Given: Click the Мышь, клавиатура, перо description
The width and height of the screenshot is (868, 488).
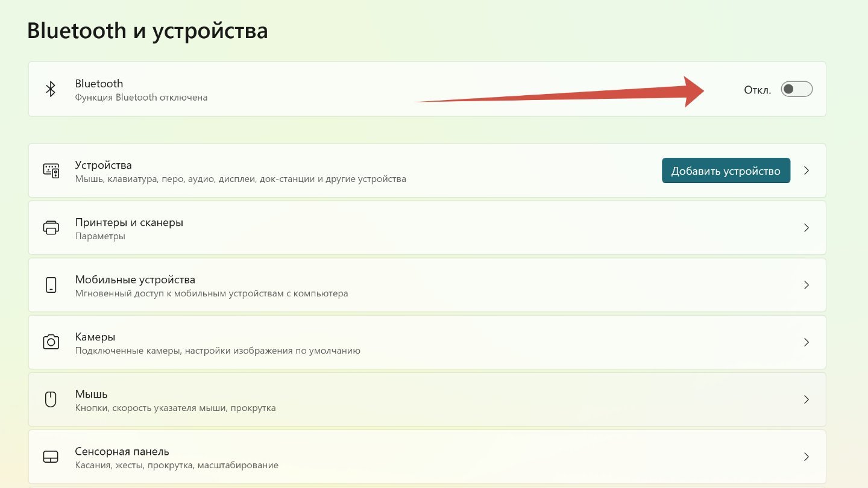Looking at the screenshot, I should [x=241, y=179].
